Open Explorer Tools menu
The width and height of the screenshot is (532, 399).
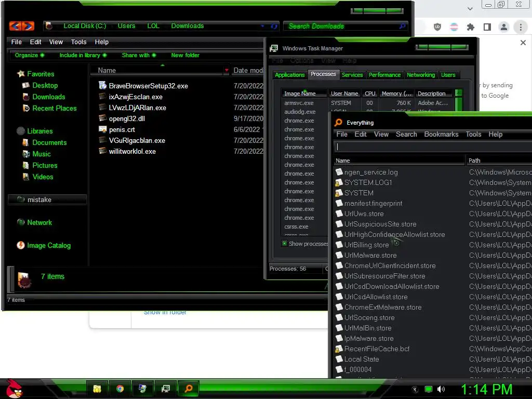click(78, 42)
